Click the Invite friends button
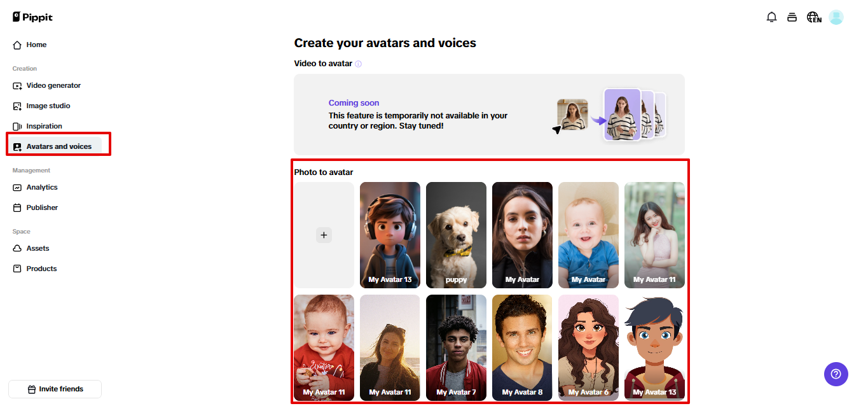 click(x=55, y=389)
